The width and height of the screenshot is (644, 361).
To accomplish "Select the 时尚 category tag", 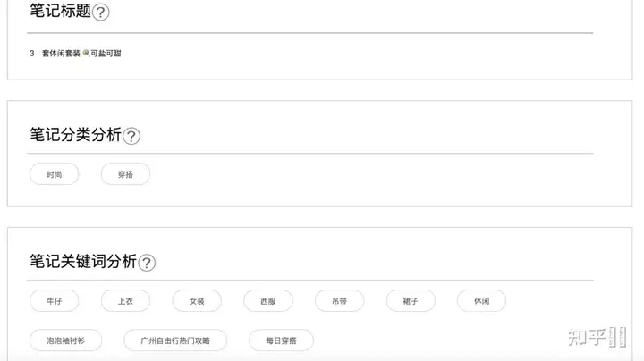I will coord(55,174).
